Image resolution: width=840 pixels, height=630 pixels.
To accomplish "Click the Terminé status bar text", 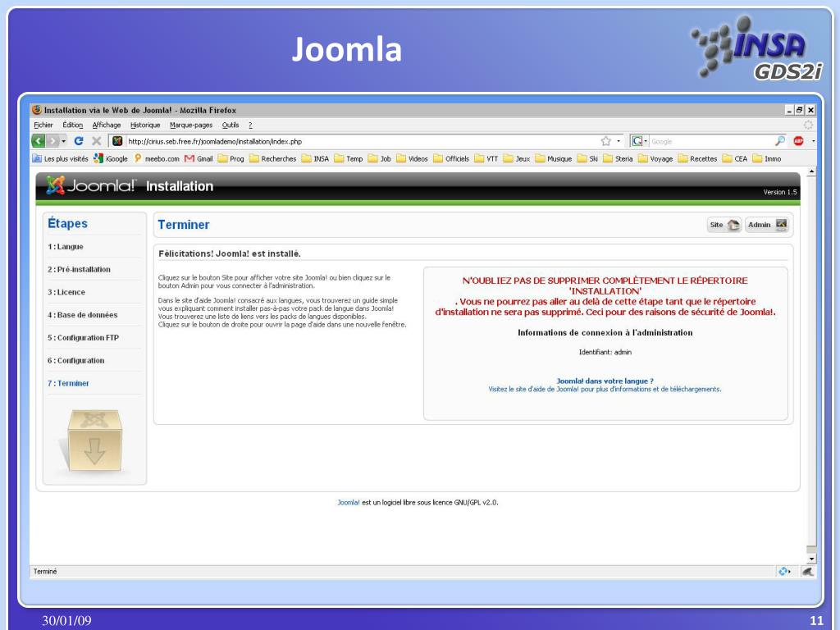I will click(45, 572).
